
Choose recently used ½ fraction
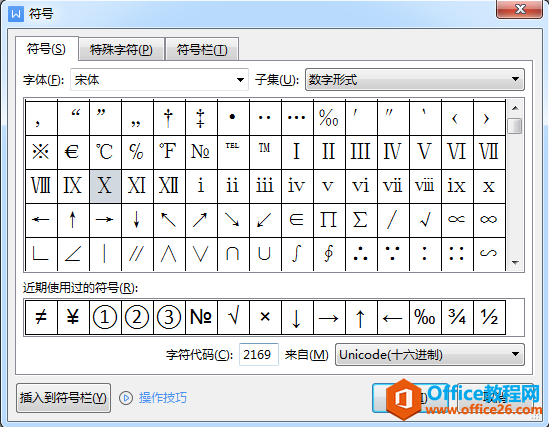(489, 317)
